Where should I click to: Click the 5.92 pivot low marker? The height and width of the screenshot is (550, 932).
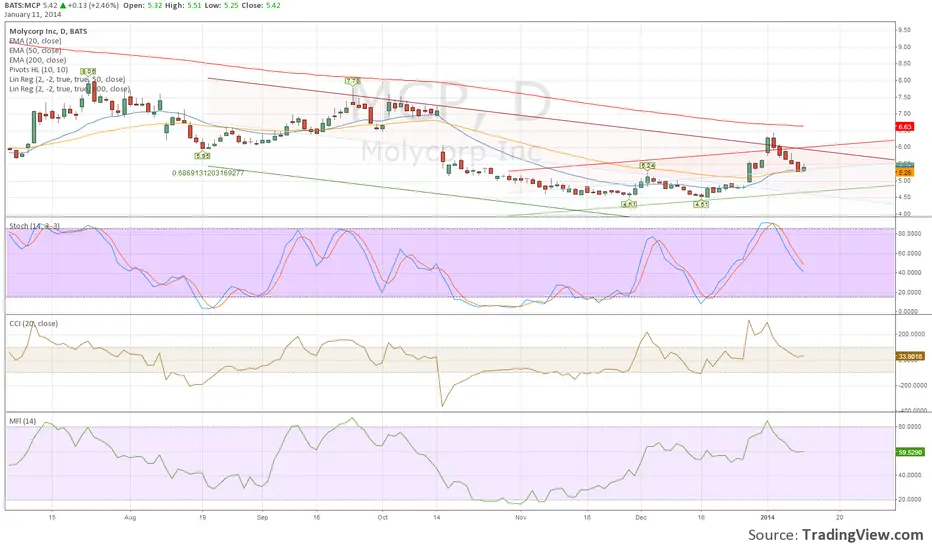coord(203,156)
